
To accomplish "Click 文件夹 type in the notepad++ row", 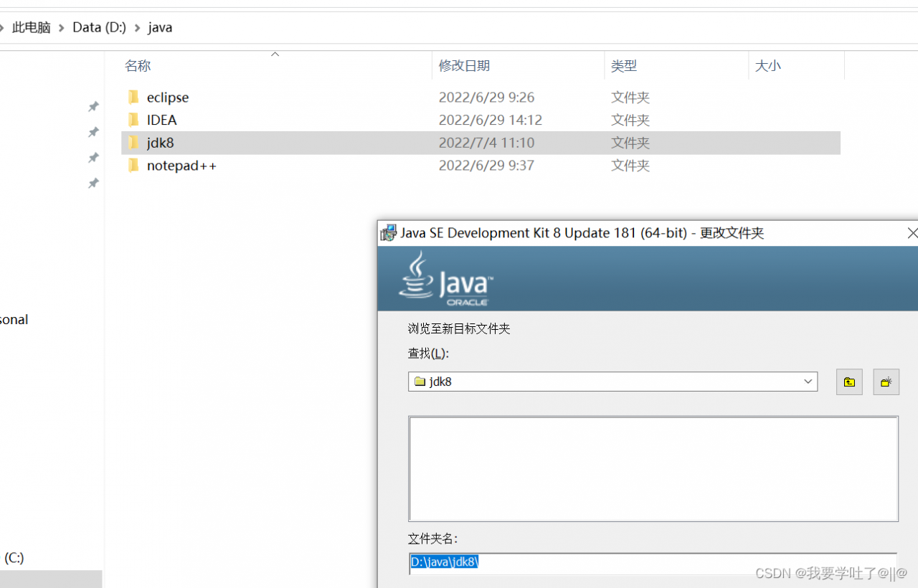I will coord(630,166).
